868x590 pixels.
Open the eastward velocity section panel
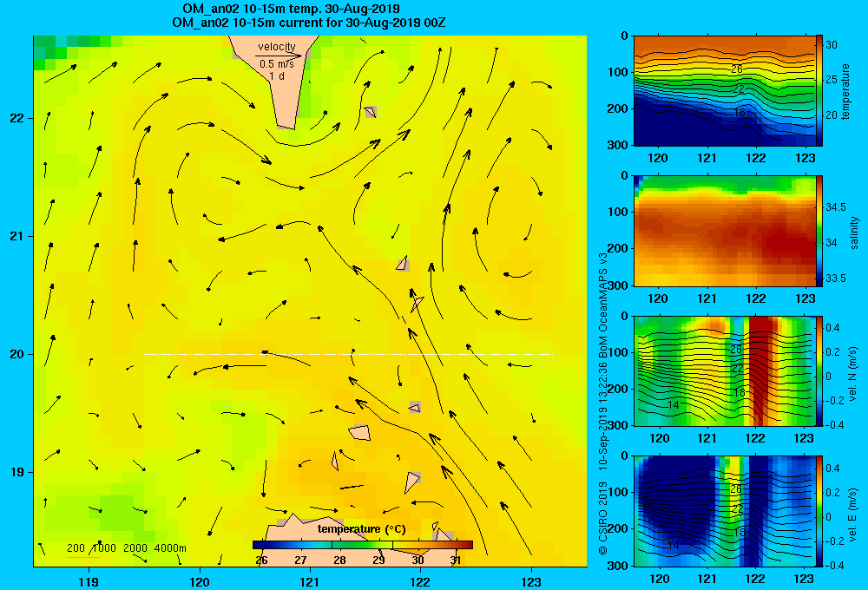[x=724, y=511]
